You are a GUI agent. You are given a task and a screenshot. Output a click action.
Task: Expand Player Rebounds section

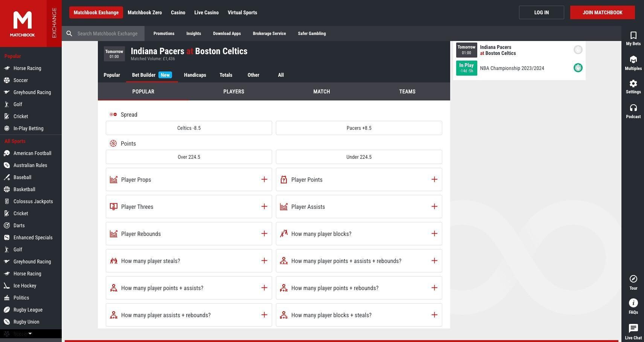point(264,234)
